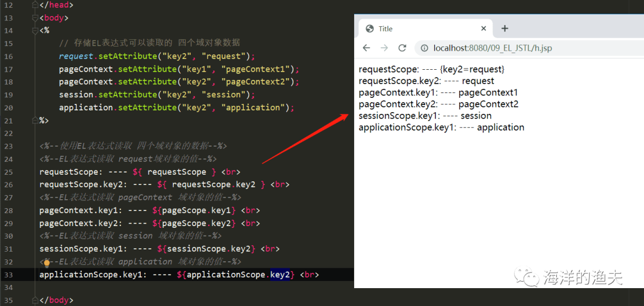
Task: Click gutter line number 33
Action: click(8, 274)
